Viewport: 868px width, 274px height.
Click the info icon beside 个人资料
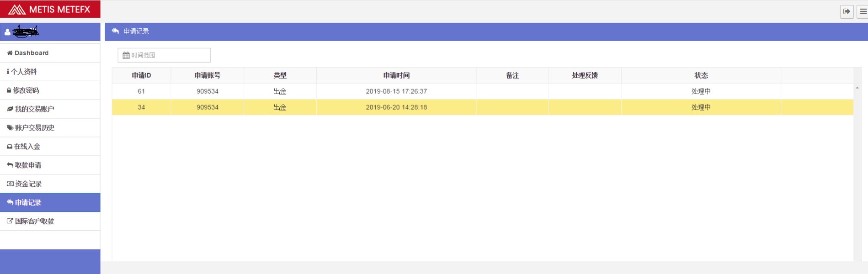[8, 72]
